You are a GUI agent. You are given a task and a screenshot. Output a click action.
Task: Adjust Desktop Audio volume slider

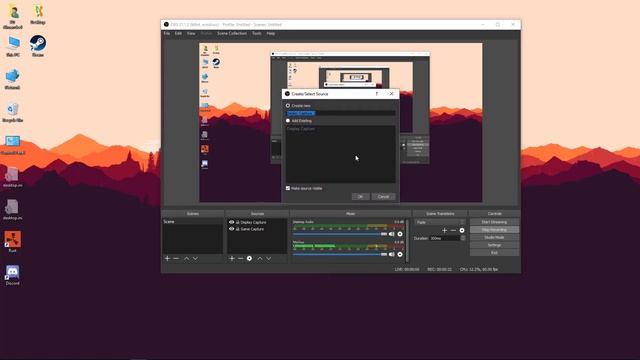(340, 234)
